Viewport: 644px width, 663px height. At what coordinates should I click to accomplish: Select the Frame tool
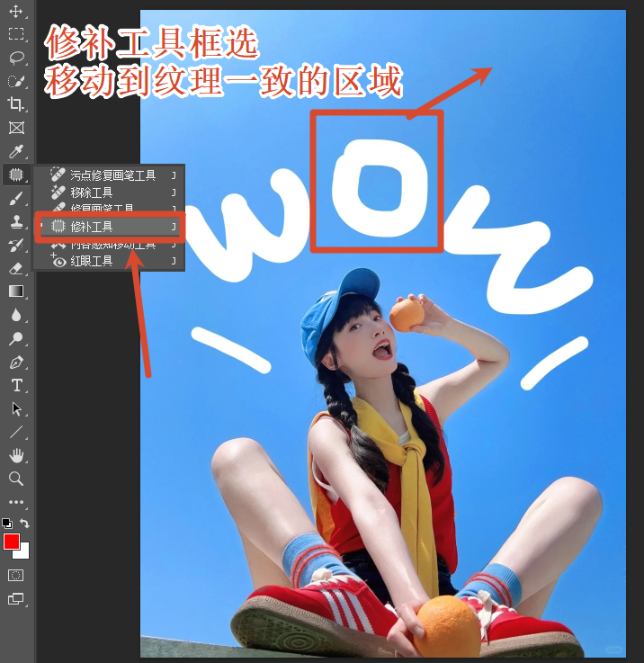coord(16,128)
